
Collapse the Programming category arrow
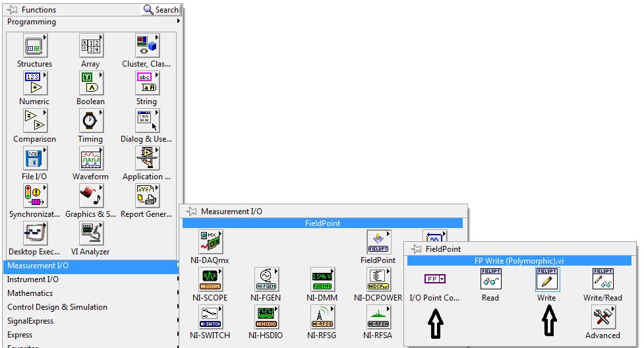[x=178, y=21]
